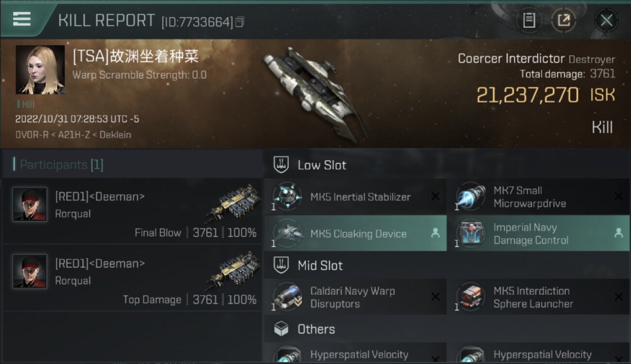Open the hamburger menu icon
Image resolution: width=631 pixels, height=364 pixels.
pos(22,19)
